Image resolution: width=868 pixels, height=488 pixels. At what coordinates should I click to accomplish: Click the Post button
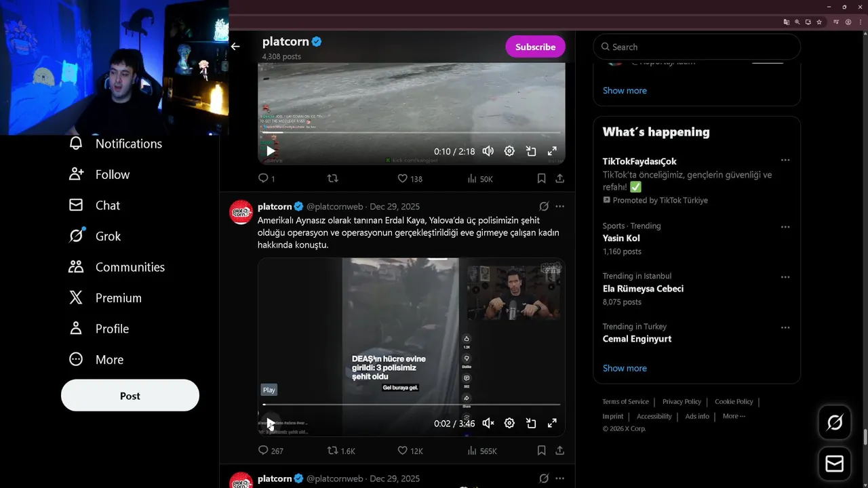(130, 396)
